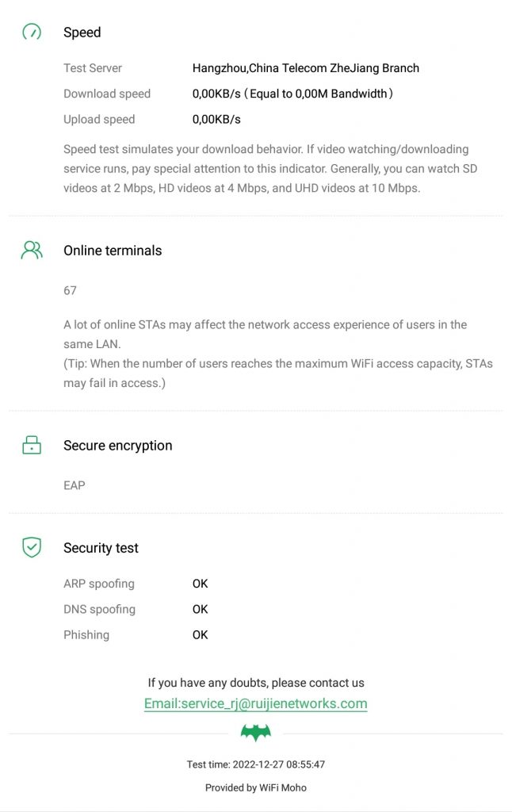Open the service_rj@ruijienetworks.com email link
This screenshot has height=812, width=512.
255,703
